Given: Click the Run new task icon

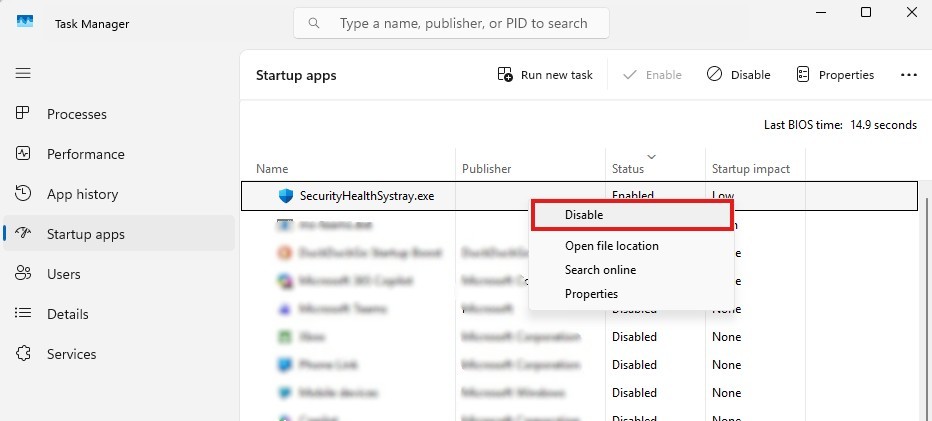Looking at the screenshot, I should coord(505,74).
